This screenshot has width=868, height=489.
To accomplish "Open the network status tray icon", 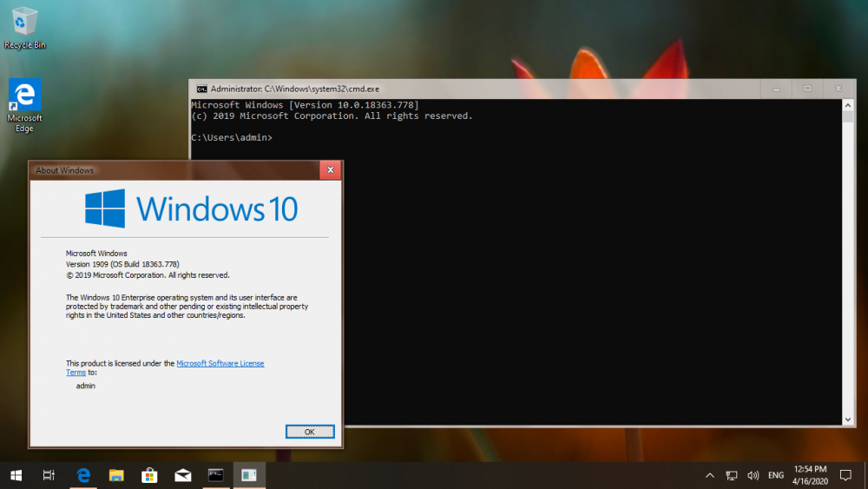I will (732, 475).
